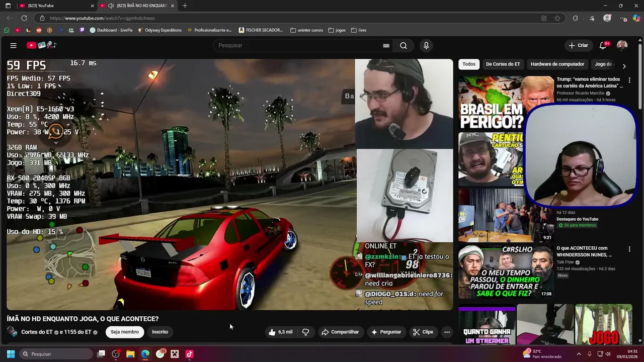The height and width of the screenshot is (362, 644).
Task: Click the magnifier search button in YouTube
Action: (404, 45)
